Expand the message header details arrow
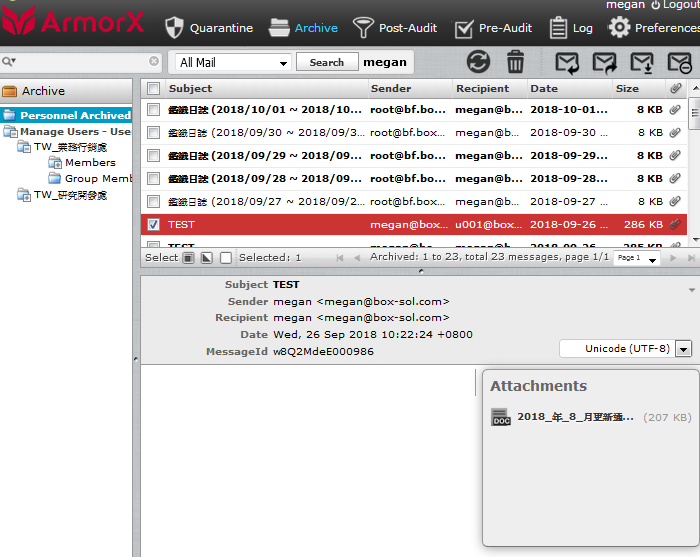This screenshot has width=700, height=557. pyautogui.click(x=692, y=290)
